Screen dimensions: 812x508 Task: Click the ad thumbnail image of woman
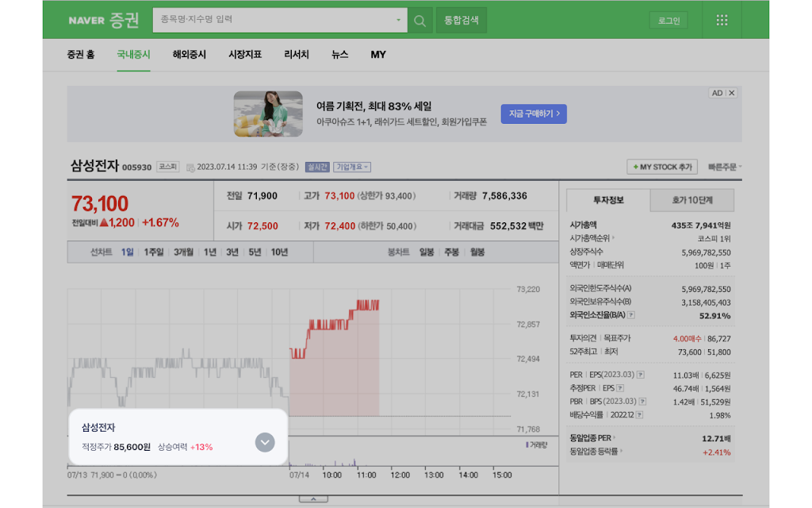point(268,114)
